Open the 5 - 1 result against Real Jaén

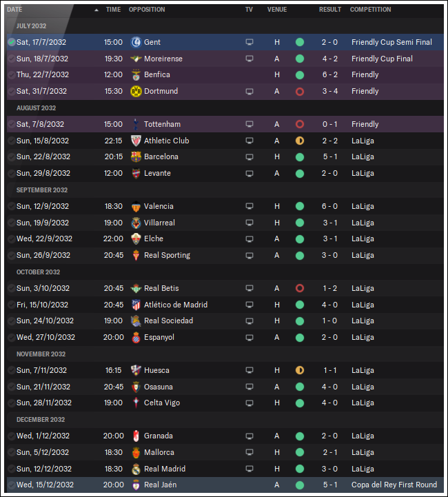click(x=330, y=485)
